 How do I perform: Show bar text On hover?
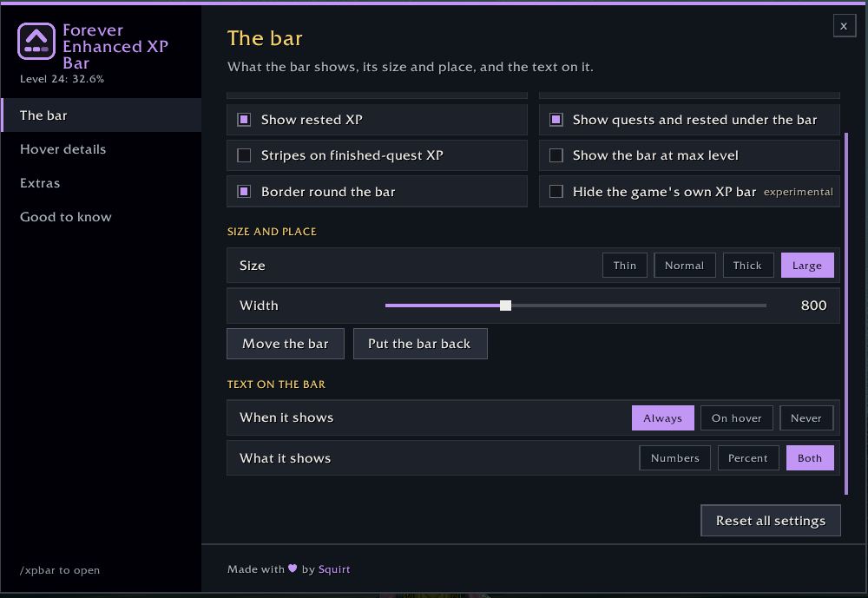click(736, 418)
